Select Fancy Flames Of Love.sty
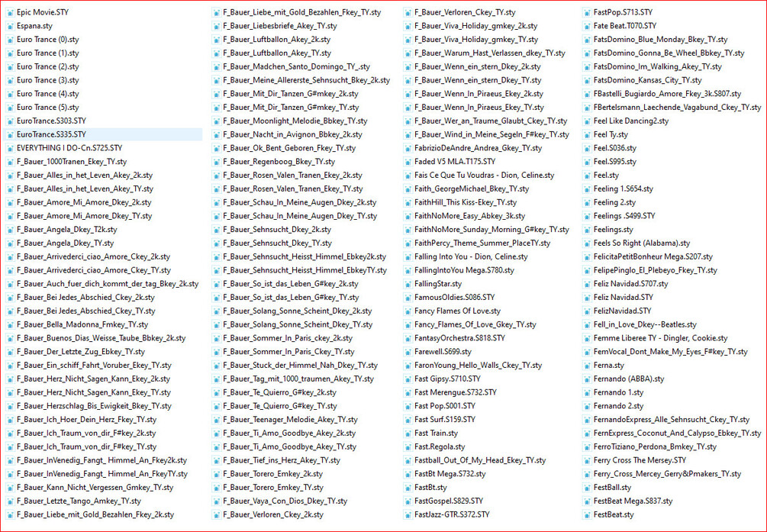The width and height of the screenshot is (767, 532). [x=457, y=311]
